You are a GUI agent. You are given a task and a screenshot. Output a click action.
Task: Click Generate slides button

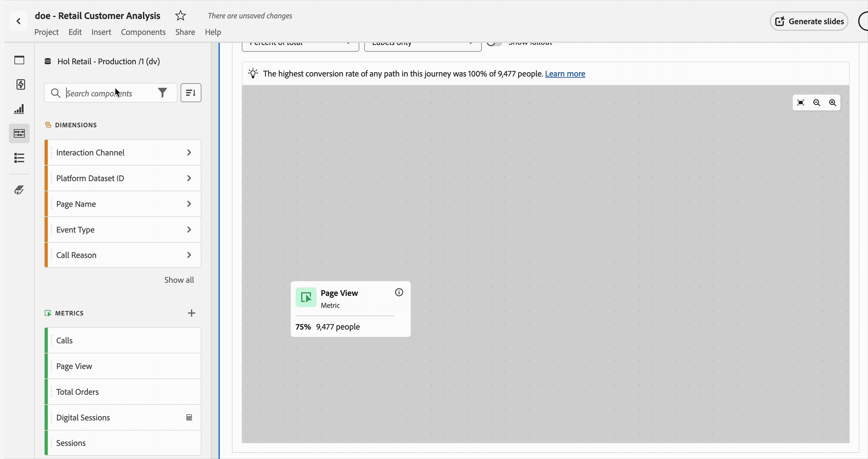[x=809, y=21]
